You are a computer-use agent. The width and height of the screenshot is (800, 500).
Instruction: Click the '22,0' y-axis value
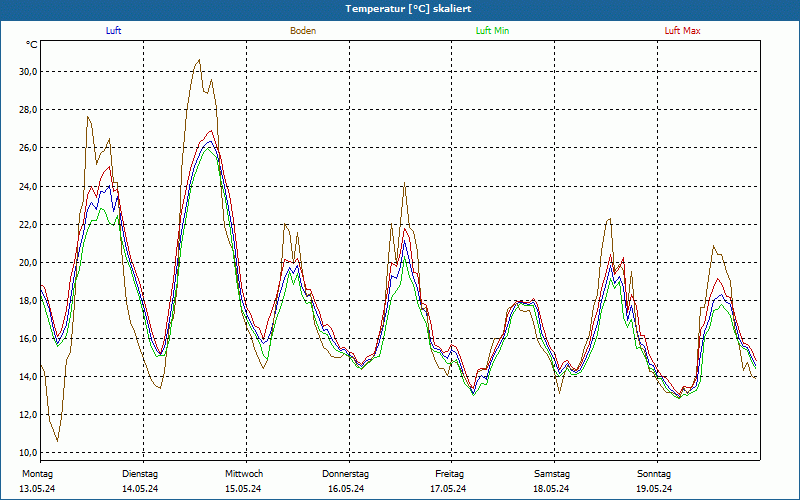pyautogui.click(x=28, y=224)
